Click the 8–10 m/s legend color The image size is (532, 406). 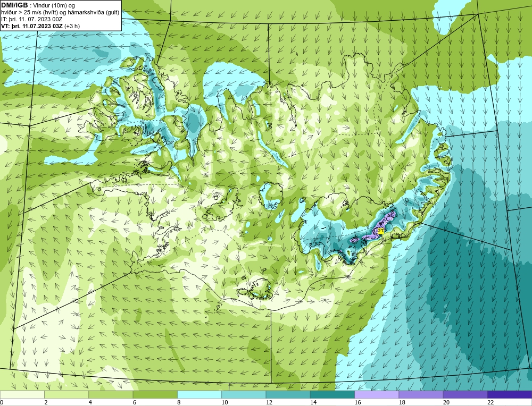click(x=199, y=395)
